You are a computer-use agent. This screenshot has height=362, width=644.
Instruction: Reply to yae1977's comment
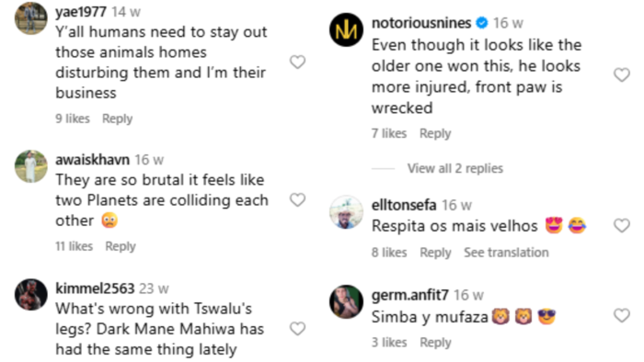pyautogui.click(x=118, y=119)
